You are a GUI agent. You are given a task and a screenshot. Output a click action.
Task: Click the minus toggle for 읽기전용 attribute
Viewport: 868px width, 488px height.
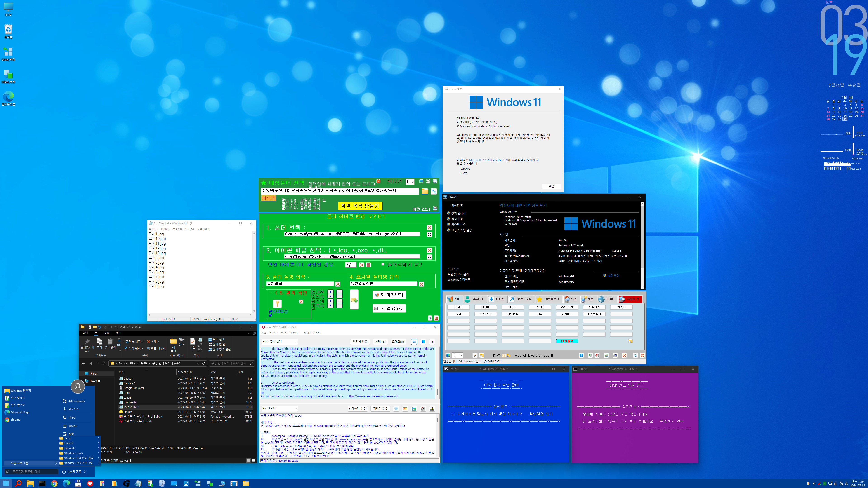339,292
